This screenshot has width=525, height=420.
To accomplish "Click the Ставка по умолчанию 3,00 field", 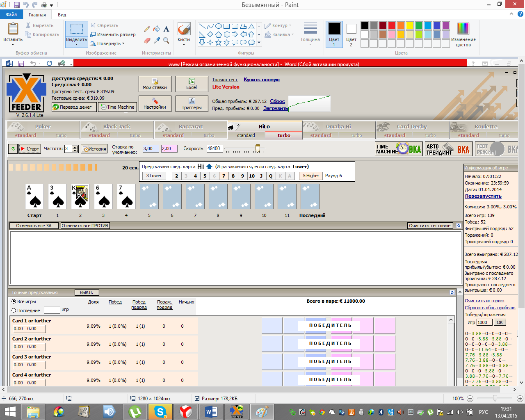I will pyautogui.click(x=151, y=148).
